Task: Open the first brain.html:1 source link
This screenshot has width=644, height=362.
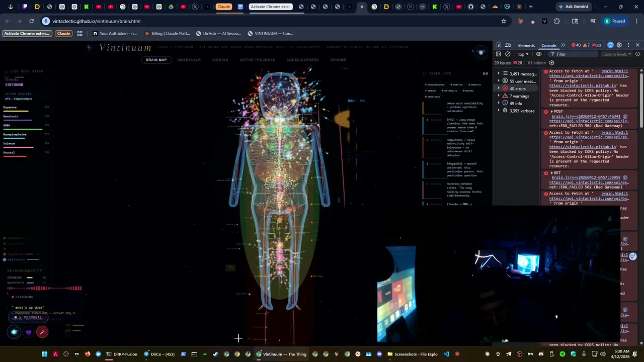Action: tap(614, 71)
